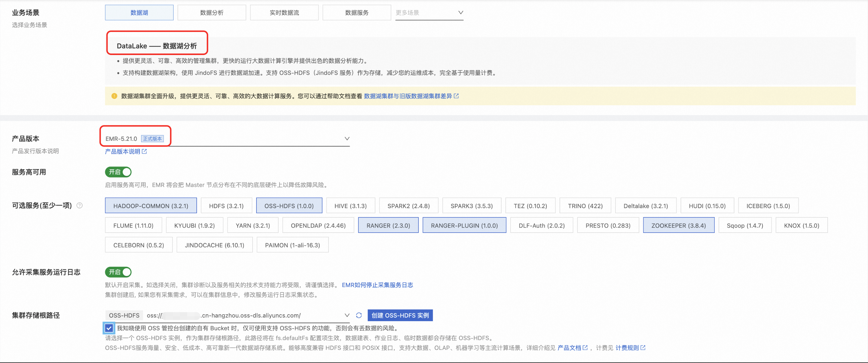The width and height of the screenshot is (868, 363).
Task: Click the 创建 OSS-HDFS 实例 button
Action: tap(400, 315)
